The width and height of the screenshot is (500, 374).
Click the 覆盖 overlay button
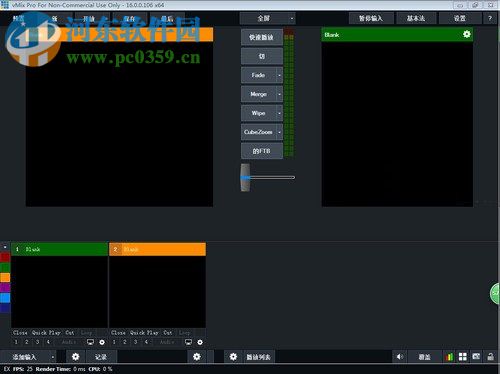coord(424,357)
